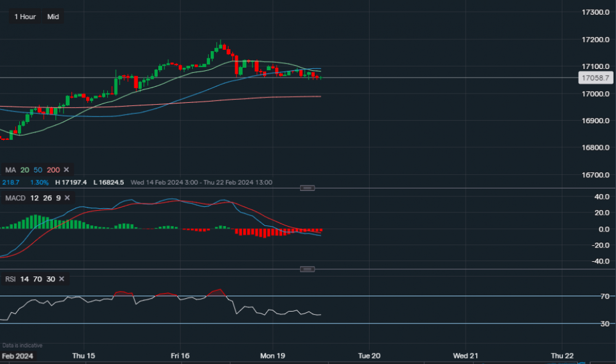Open the RSI overbought level 70 setting
This screenshot has width=616, height=364.
37,279
